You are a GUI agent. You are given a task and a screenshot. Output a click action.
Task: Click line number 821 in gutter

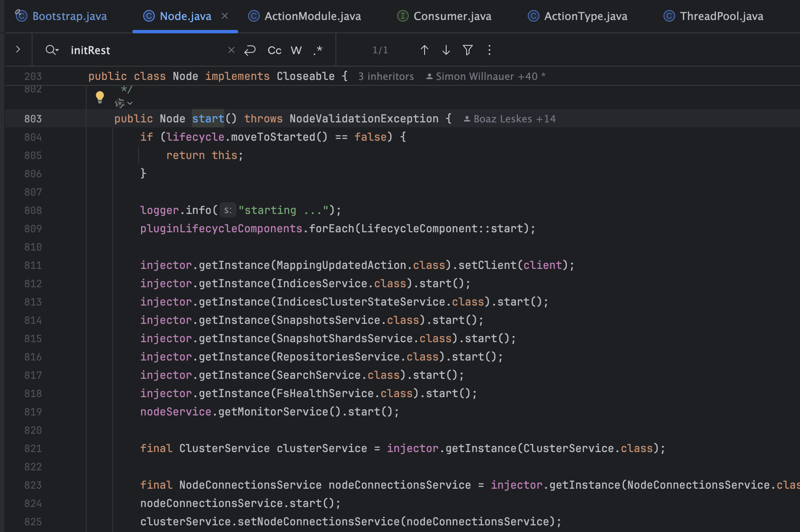(33, 448)
